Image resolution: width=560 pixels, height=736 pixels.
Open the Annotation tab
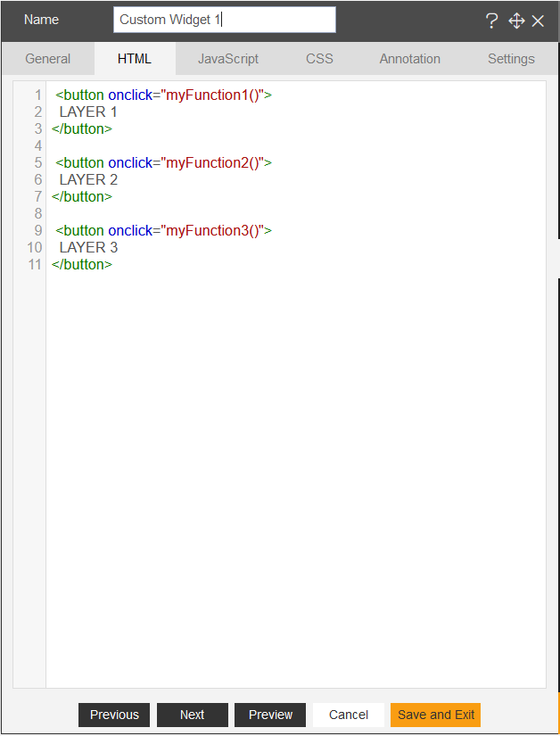(410, 59)
